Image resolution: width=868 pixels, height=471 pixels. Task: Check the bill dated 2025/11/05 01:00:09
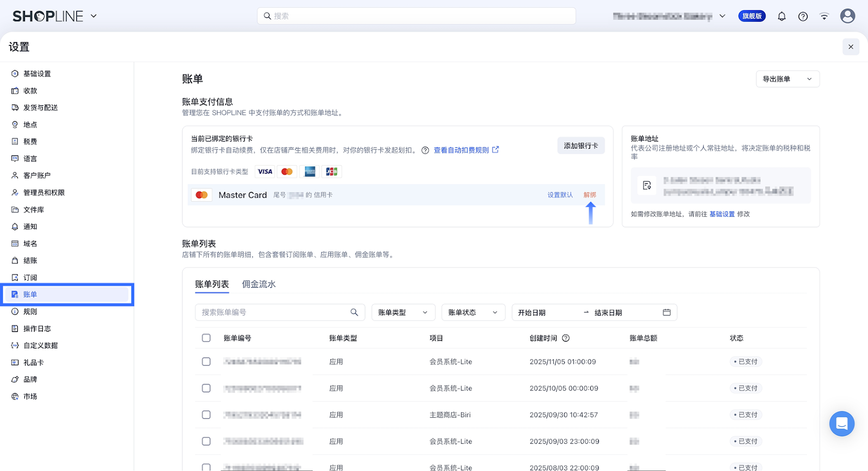(206, 362)
